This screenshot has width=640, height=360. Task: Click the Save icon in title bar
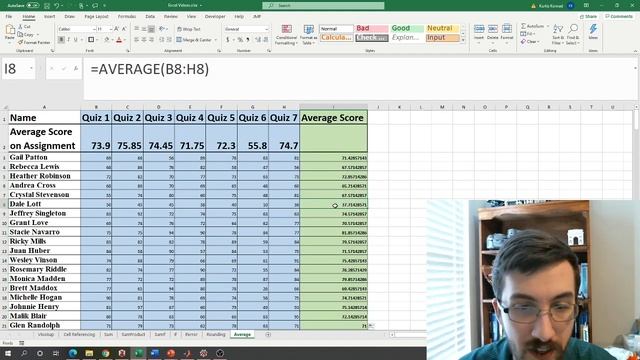tap(47, 6)
